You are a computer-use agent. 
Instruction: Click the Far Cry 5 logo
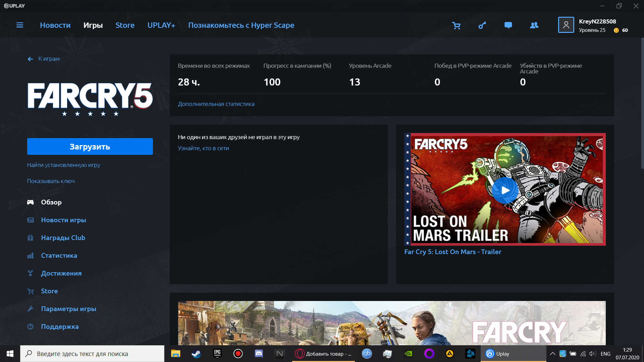click(x=90, y=99)
